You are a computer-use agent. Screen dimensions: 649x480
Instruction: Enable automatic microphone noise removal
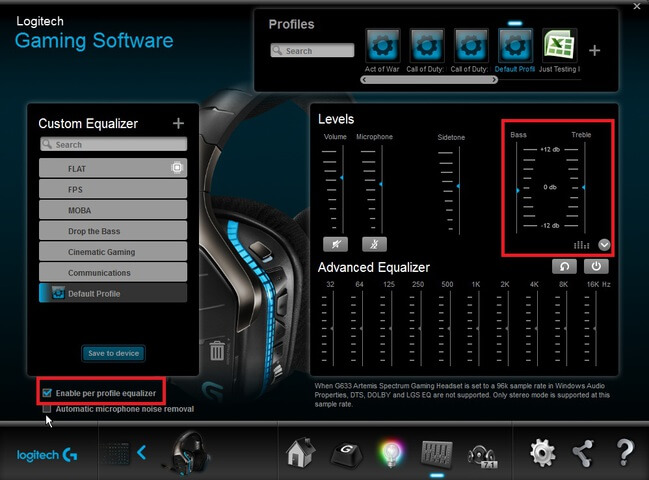[x=47, y=409]
